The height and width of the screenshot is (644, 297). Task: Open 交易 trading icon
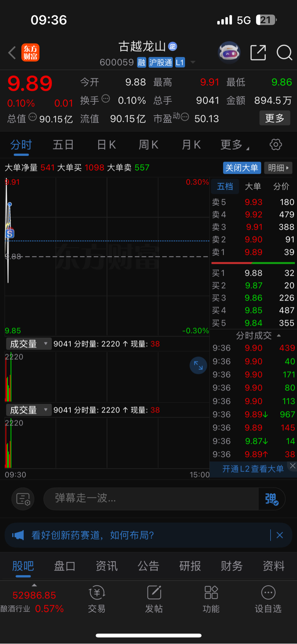[x=97, y=599]
